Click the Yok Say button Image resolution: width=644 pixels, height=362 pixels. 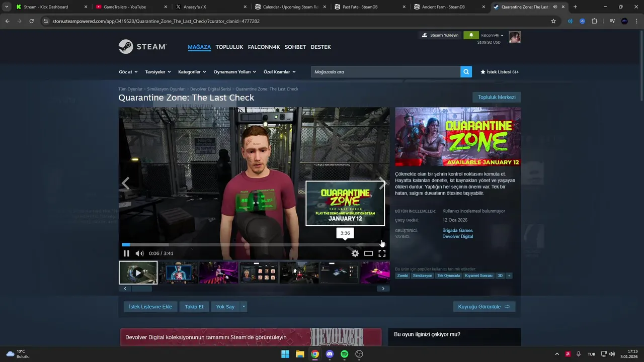(x=225, y=307)
